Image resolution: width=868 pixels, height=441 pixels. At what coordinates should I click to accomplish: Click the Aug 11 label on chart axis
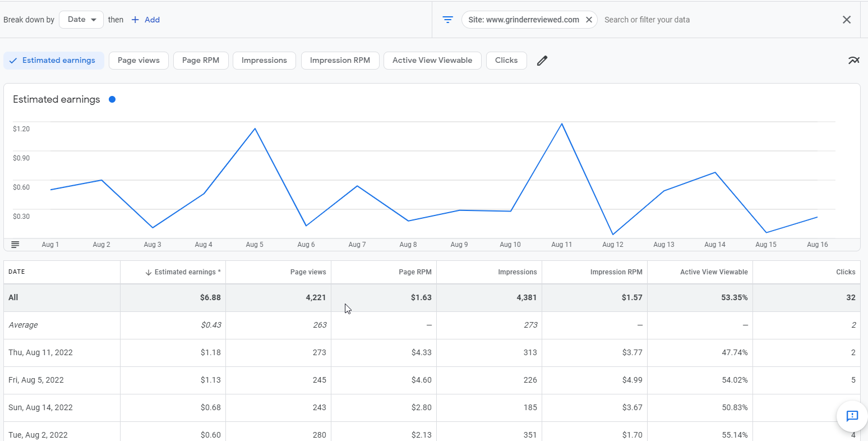coord(562,245)
